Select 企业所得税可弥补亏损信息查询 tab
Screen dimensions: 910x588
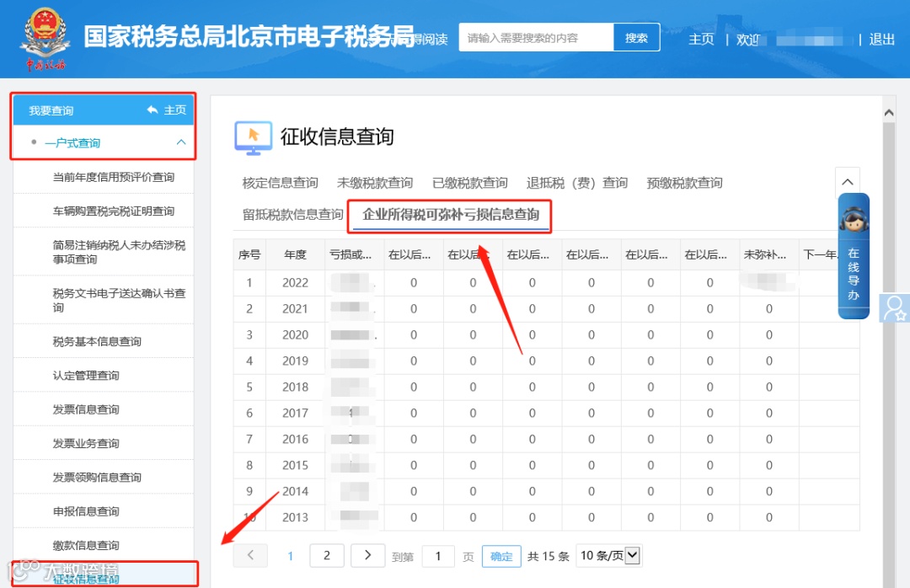450,215
